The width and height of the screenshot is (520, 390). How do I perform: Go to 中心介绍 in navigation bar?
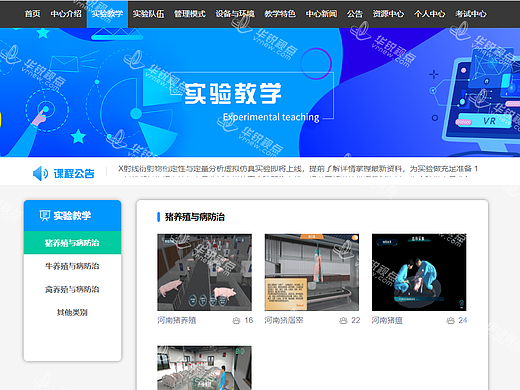coord(66,14)
